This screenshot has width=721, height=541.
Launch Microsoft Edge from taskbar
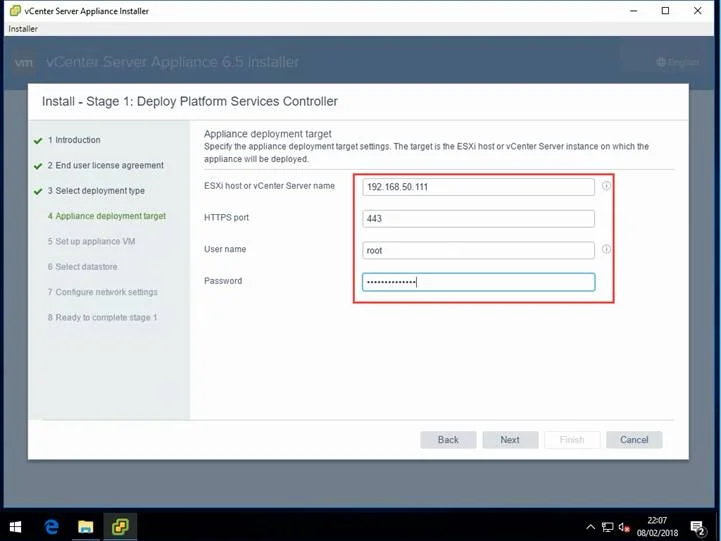(x=52, y=527)
